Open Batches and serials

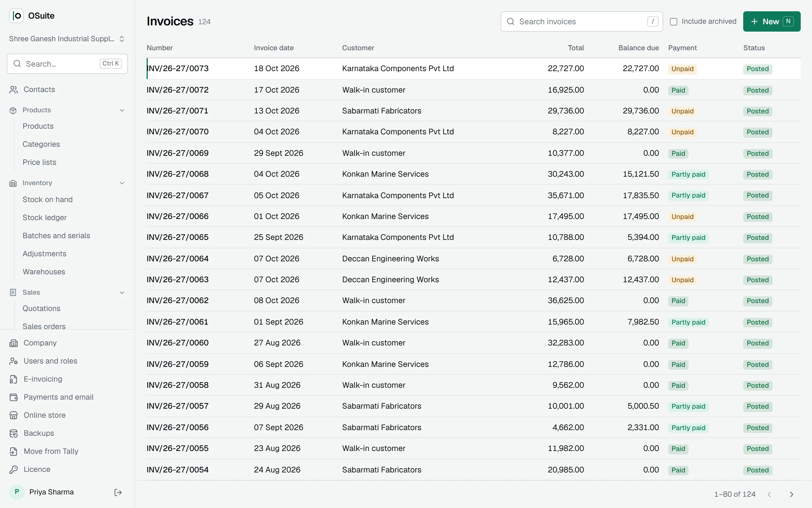click(x=56, y=236)
